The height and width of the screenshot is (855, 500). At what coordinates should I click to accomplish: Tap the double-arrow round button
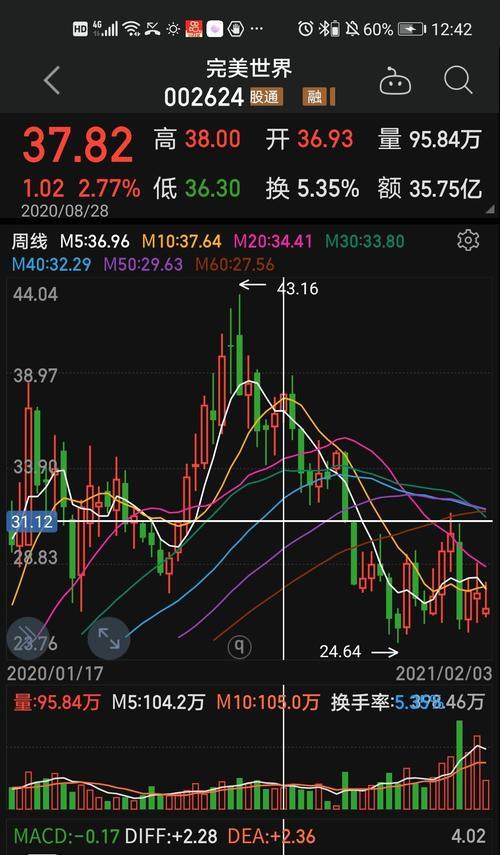[28, 638]
